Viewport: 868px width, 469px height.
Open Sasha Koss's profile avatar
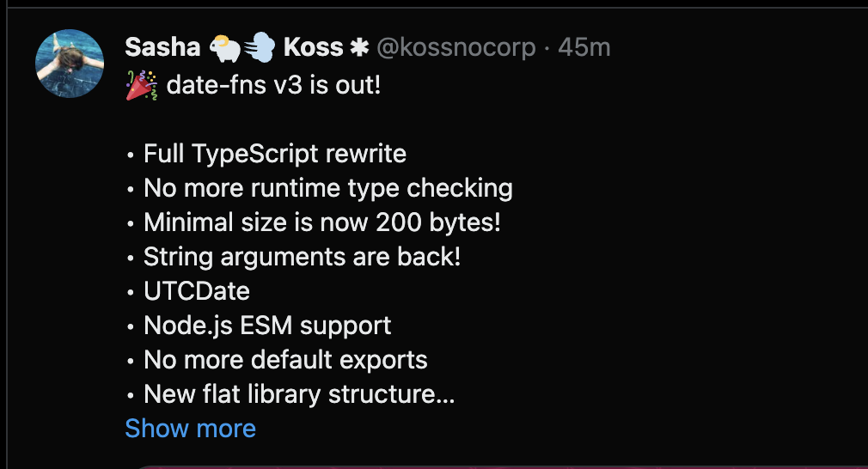70,64
